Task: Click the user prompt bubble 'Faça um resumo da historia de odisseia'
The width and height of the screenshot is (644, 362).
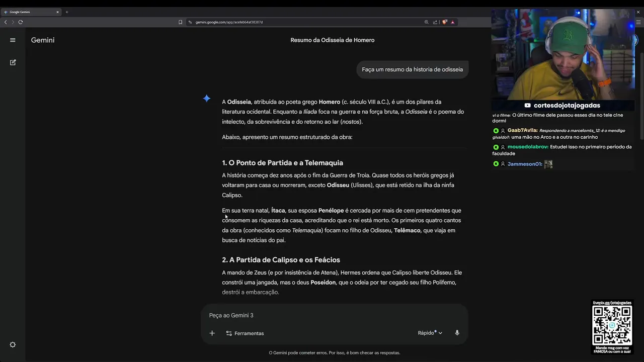Action: (x=412, y=69)
